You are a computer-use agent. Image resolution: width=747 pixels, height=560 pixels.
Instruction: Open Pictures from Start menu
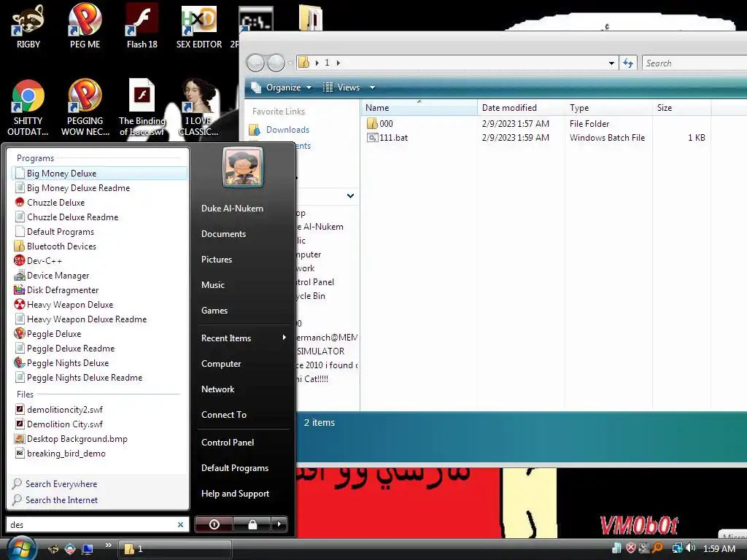pos(216,260)
